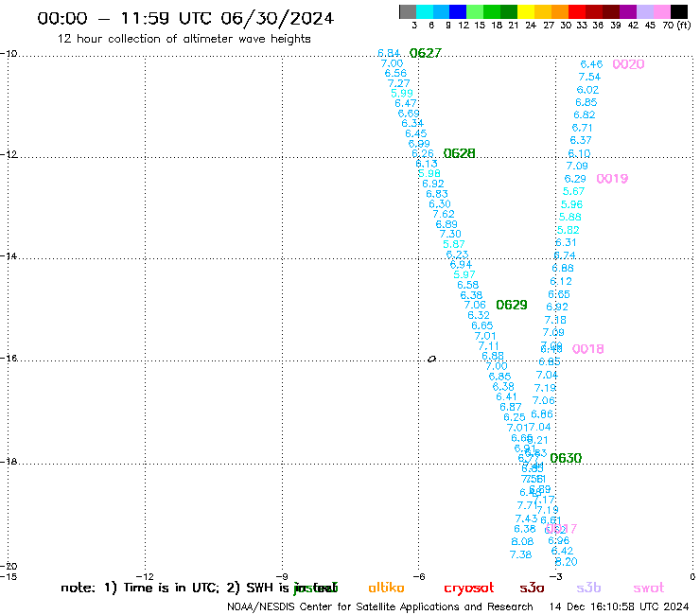Select the cyan value 5.87
700x615 pixels.
pos(453,244)
